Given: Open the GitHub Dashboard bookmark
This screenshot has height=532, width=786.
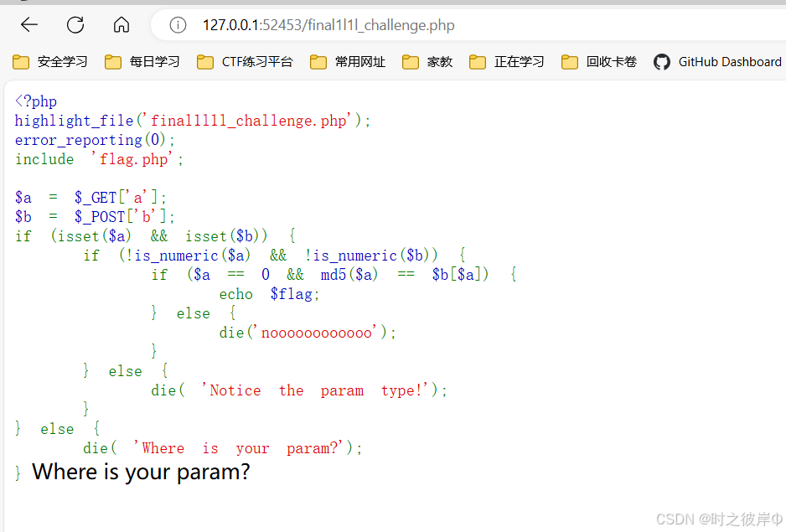Looking at the screenshot, I should coord(717,62).
